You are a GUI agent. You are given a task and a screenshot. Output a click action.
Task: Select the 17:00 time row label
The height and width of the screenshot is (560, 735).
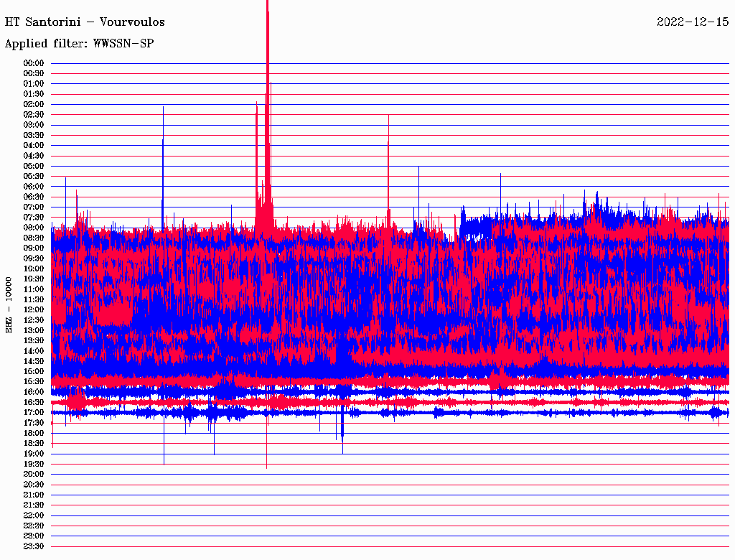(x=34, y=412)
